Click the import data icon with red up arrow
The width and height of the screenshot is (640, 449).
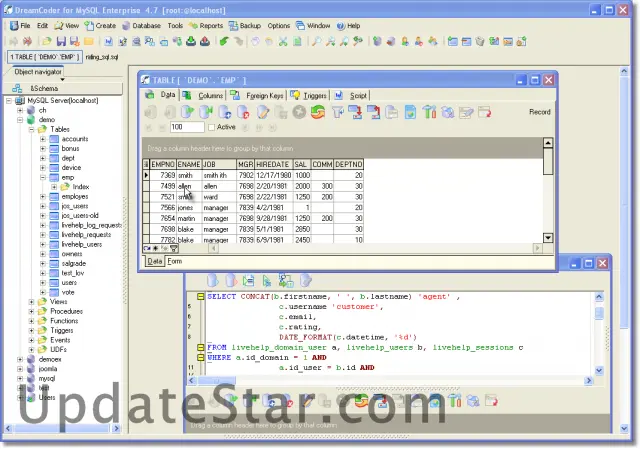click(374, 112)
